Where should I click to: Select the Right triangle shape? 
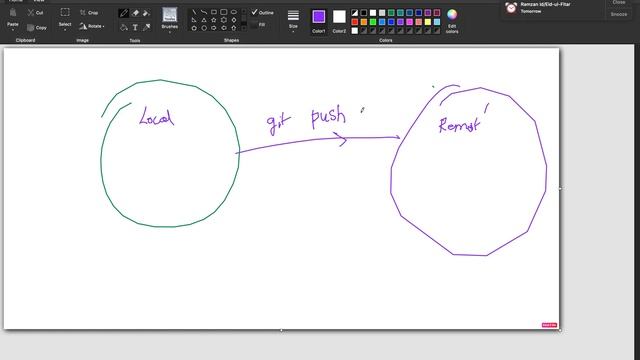[x=194, y=20]
